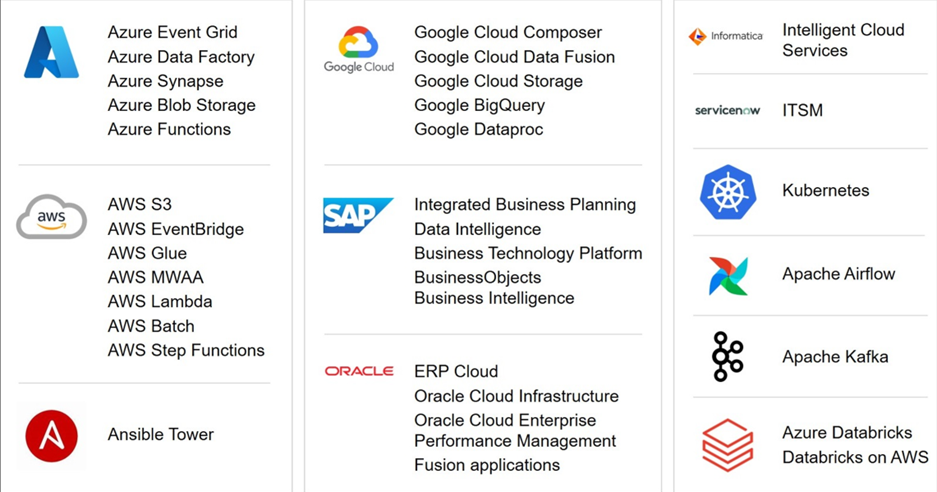Image resolution: width=937 pixels, height=492 pixels.
Task: Click the Informatica logo
Action: coord(726,36)
